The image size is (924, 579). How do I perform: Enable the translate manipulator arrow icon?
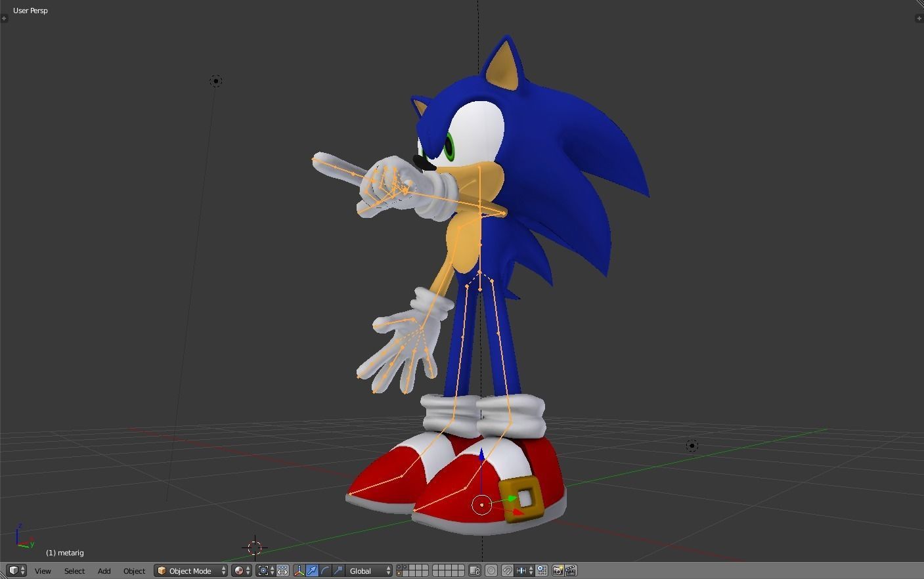313,570
